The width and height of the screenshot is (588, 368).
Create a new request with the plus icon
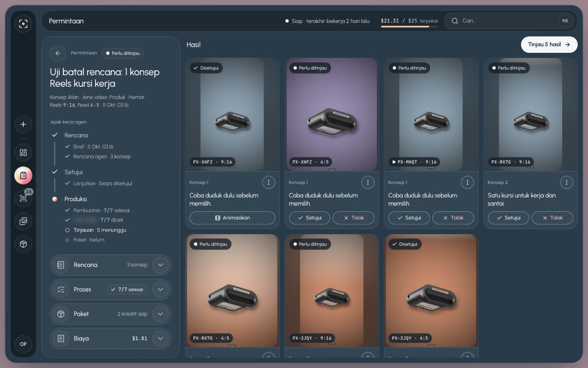(x=23, y=124)
